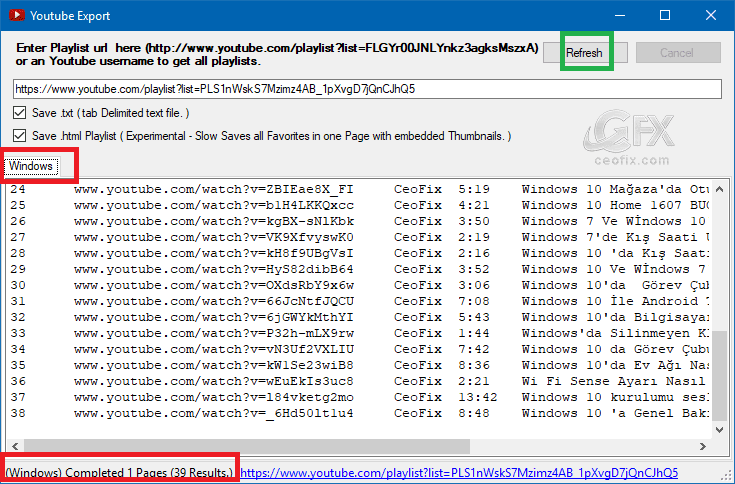The width and height of the screenshot is (735, 484).
Task: Click the title 'Windows 10 İle Android'
Action: coord(610,301)
